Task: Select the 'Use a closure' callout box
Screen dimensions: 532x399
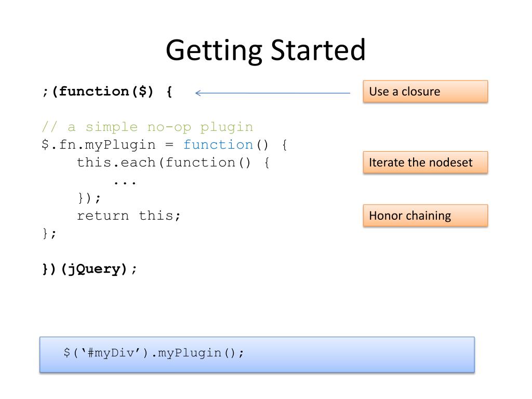Action: (425, 91)
